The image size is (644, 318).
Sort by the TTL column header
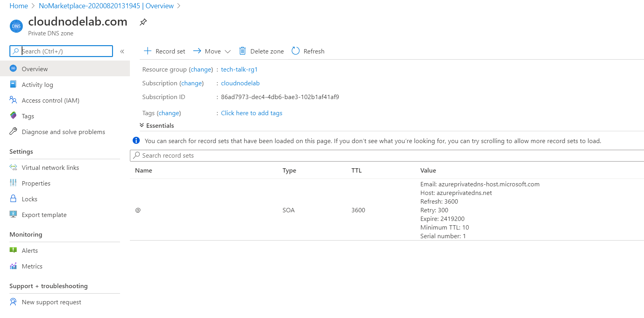(356, 170)
